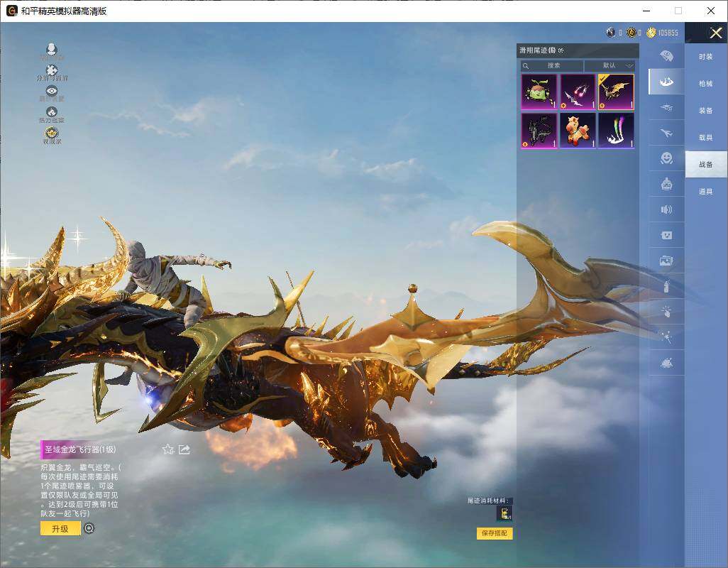Close the emulator window
The image size is (728, 568).
[x=711, y=11]
